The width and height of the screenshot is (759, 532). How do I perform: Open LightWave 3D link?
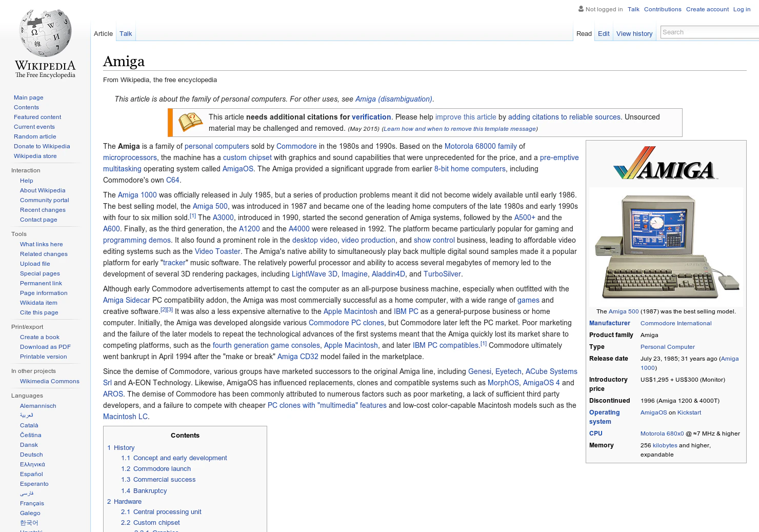click(x=314, y=274)
